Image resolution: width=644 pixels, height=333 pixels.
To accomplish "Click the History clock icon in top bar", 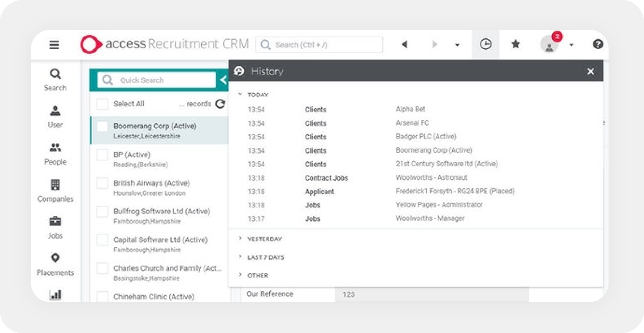I will [486, 45].
